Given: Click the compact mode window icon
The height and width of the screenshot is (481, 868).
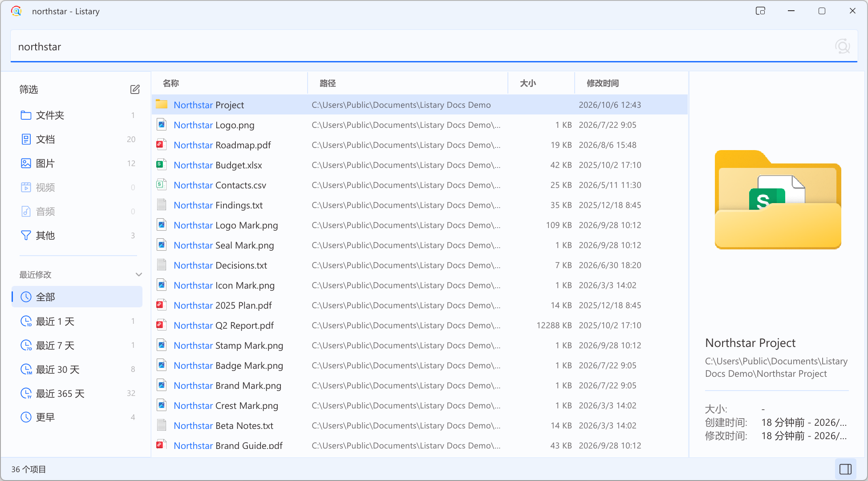Looking at the screenshot, I should pyautogui.click(x=760, y=11).
